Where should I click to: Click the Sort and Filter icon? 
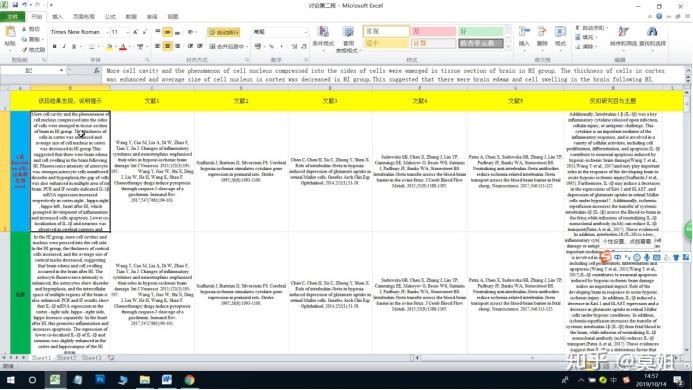[x=623, y=32]
